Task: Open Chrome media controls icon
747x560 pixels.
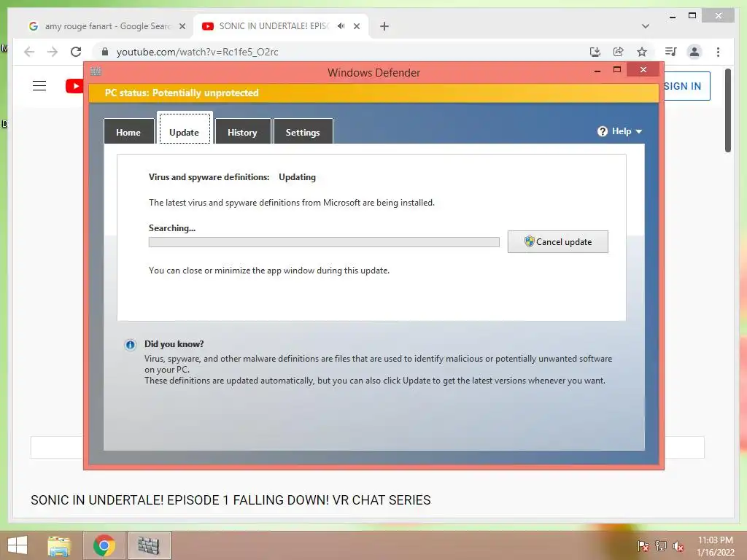Action: [671, 52]
